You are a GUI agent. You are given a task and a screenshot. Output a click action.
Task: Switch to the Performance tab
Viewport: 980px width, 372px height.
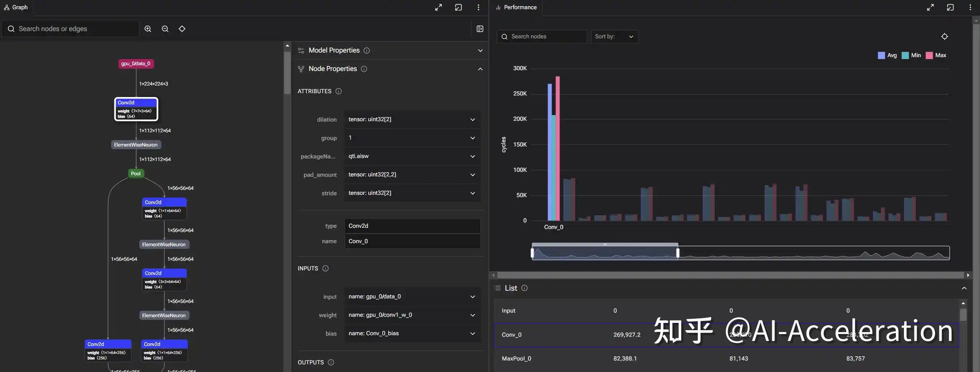click(516, 7)
